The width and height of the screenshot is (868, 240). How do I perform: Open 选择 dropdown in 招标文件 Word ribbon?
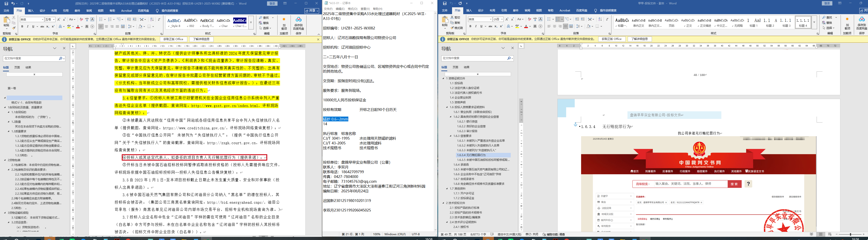(265, 28)
